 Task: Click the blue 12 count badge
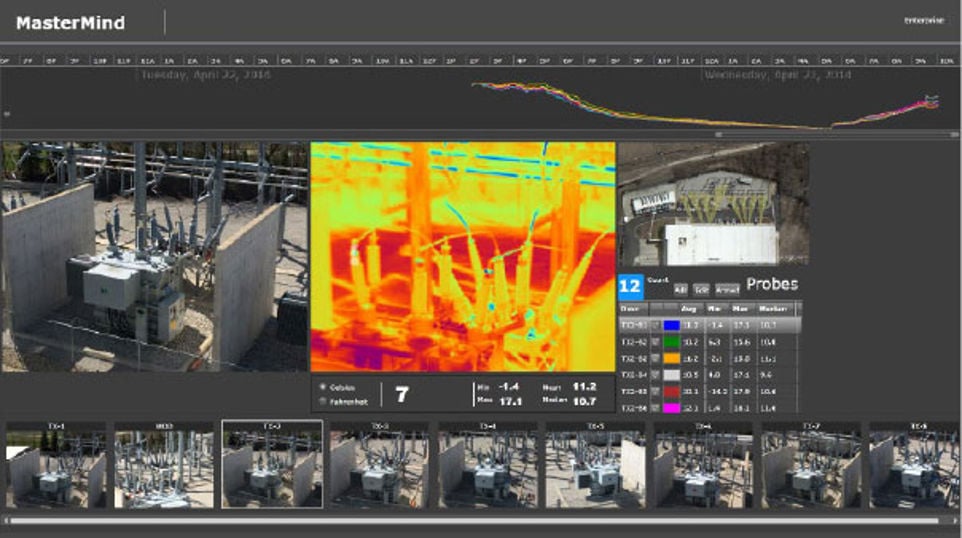click(630, 286)
